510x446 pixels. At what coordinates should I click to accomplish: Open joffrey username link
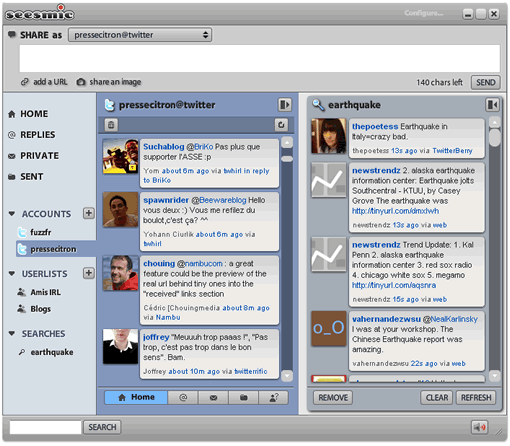pos(156,337)
